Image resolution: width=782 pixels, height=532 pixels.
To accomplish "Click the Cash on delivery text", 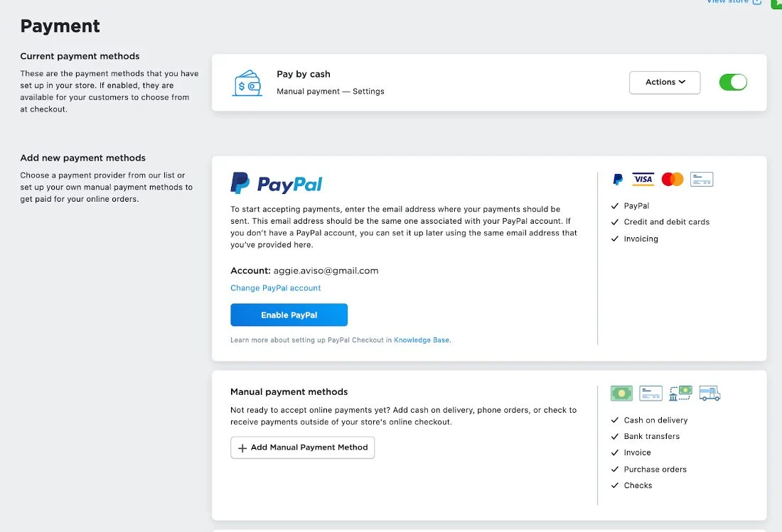I will [x=655, y=420].
